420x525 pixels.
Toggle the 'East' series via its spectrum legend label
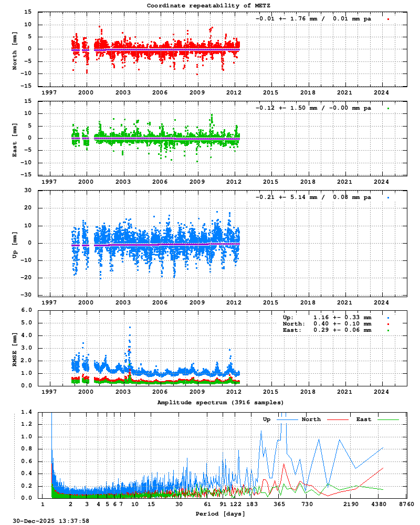(x=365, y=419)
